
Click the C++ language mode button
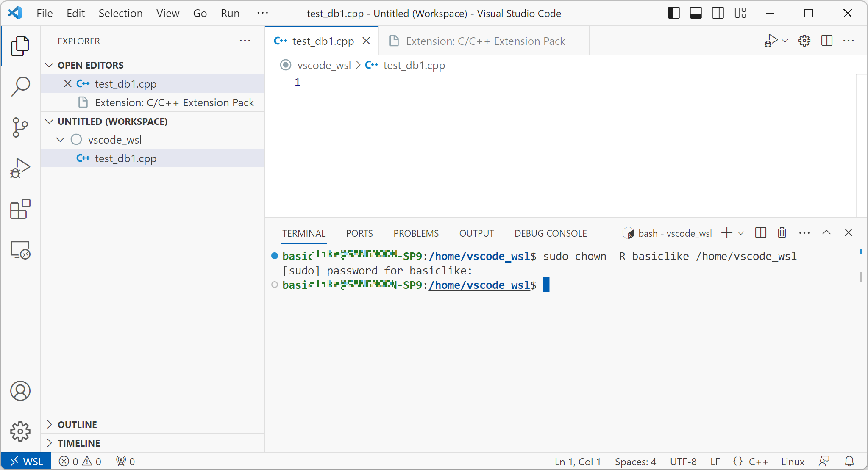(x=758, y=462)
